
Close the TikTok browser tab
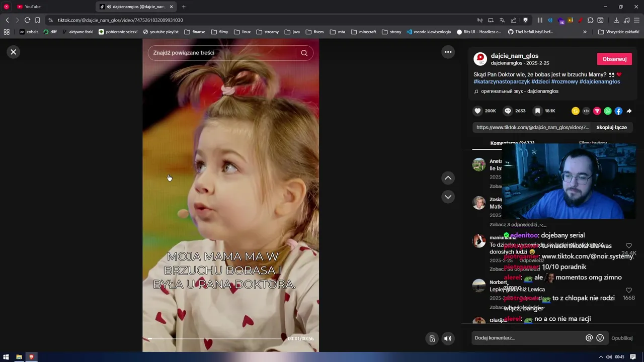171,7
